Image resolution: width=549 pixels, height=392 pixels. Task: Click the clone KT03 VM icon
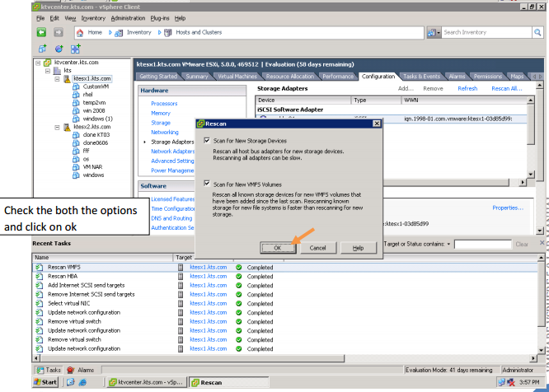[76, 135]
